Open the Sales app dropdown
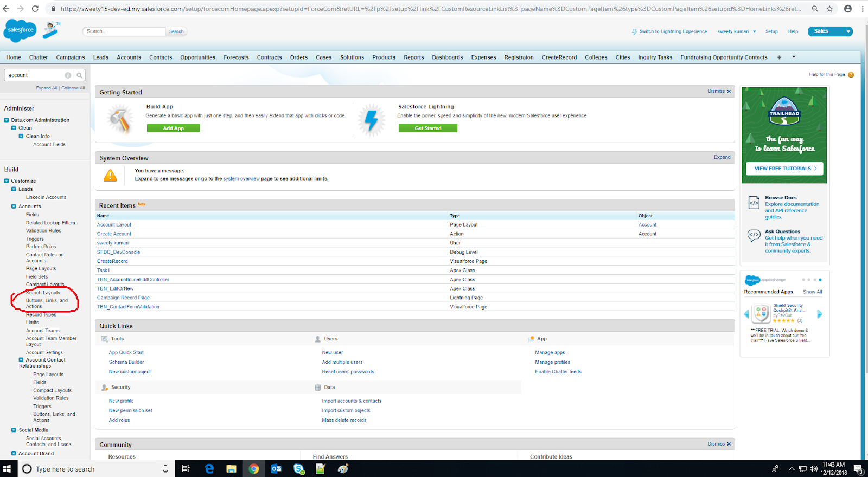Image resolution: width=868 pixels, height=477 pixels. 830,31
